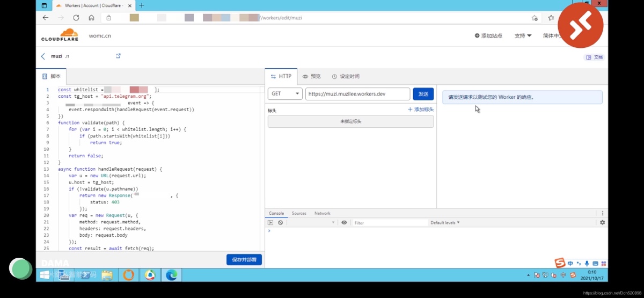Click 'const result = await fetch(req);' line
The height and width of the screenshot is (298, 644).
[111, 249]
